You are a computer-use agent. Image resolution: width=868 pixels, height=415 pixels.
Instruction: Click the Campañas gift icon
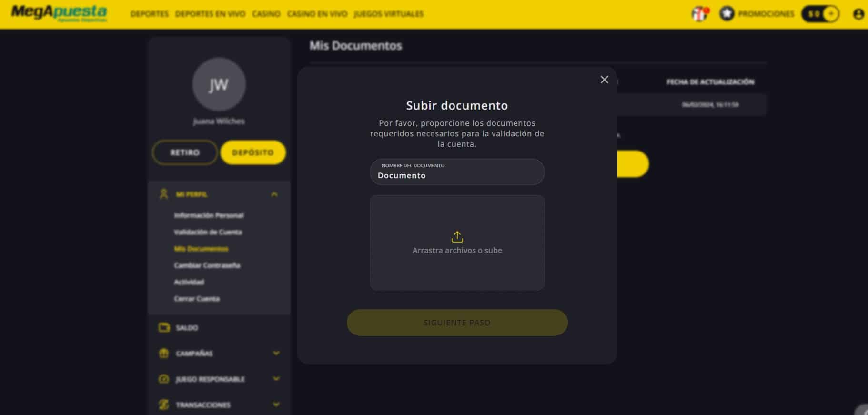pyautogui.click(x=164, y=353)
